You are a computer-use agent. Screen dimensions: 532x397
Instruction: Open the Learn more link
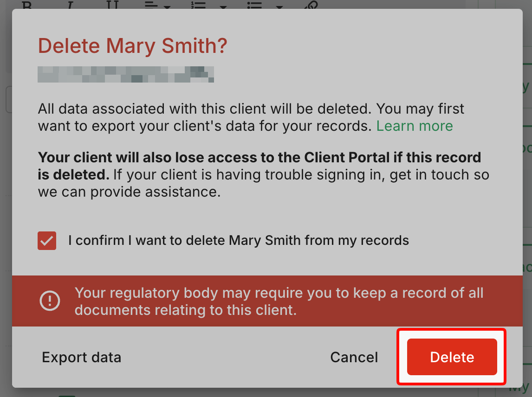coord(415,126)
